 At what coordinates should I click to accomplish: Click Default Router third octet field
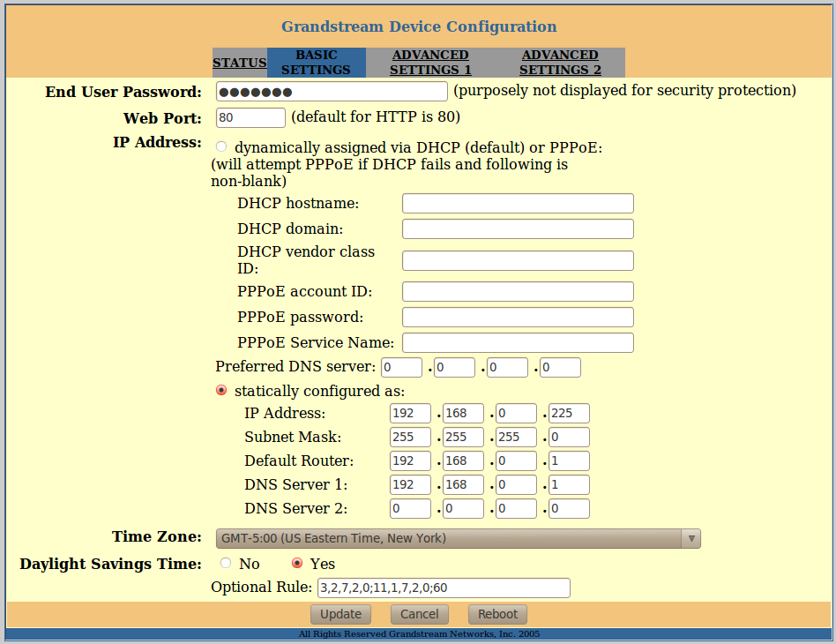516,461
